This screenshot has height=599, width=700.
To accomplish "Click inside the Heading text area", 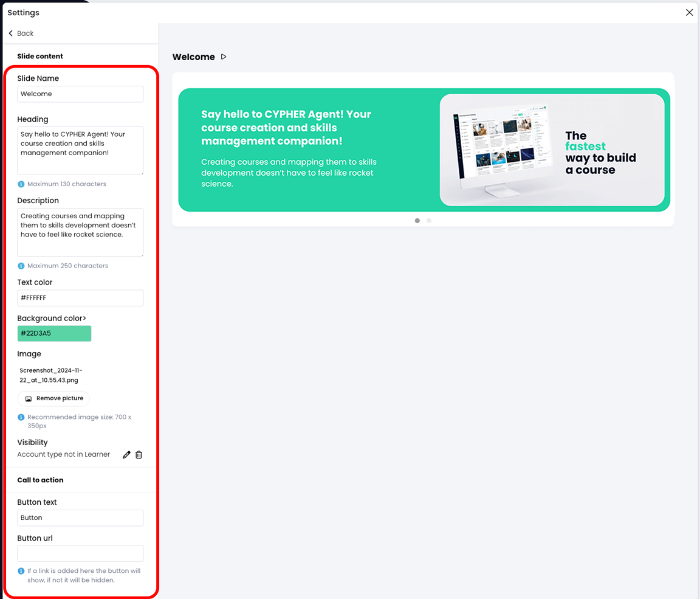I will coord(80,151).
